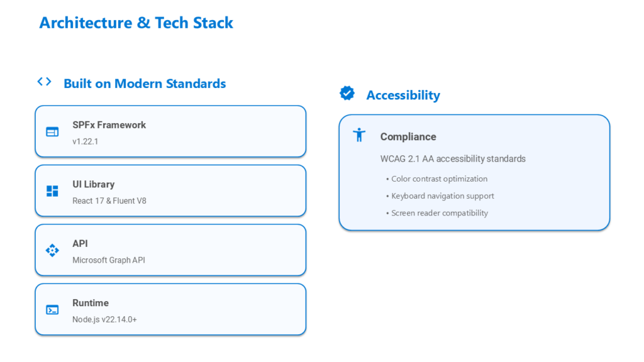Click the code brackets icon
The height and width of the screenshot is (362, 644).
(x=44, y=82)
